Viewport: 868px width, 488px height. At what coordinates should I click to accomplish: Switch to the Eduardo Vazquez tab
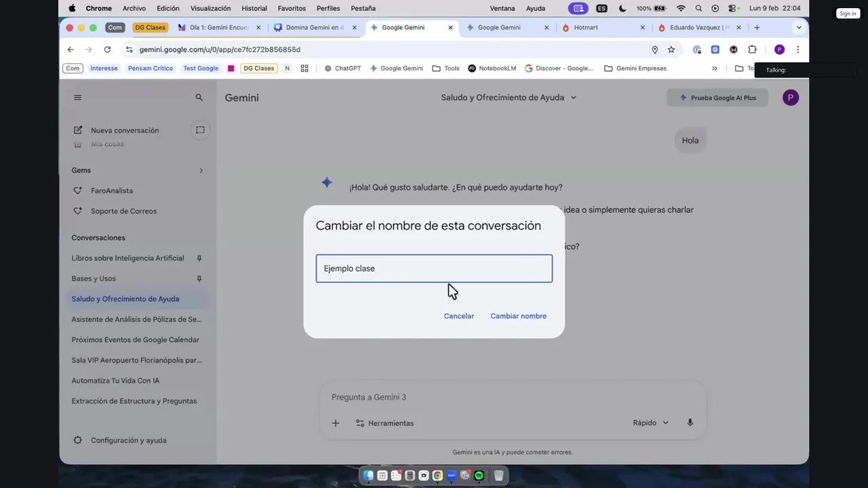[699, 28]
